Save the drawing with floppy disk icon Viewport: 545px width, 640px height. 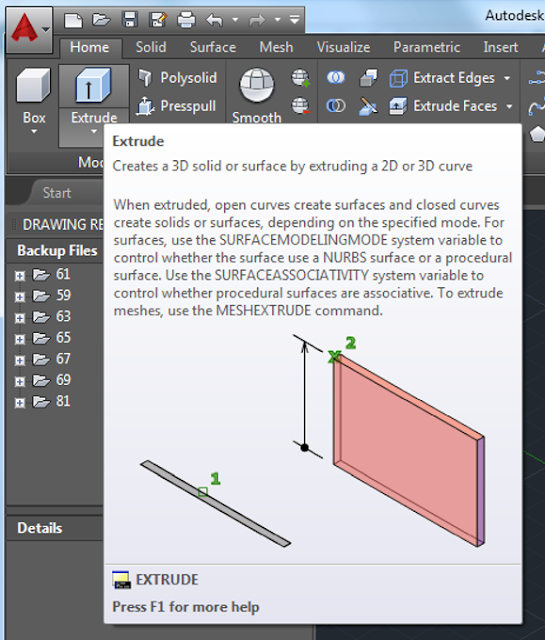pyautogui.click(x=130, y=20)
